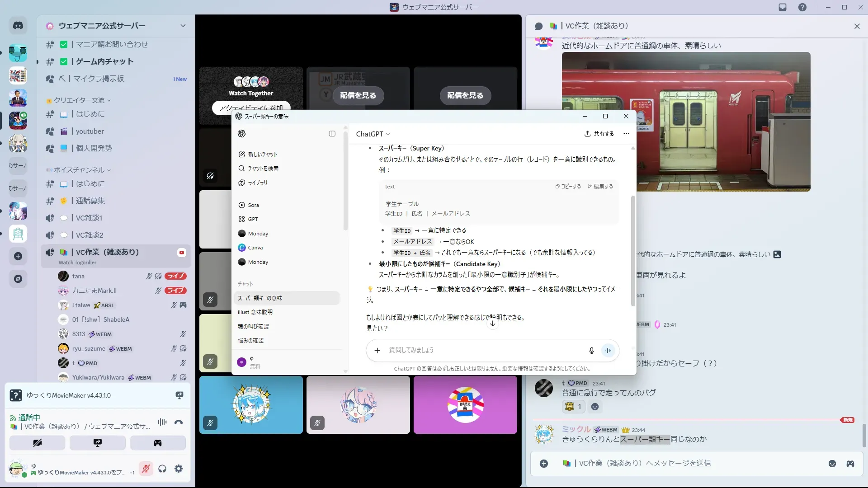Toggle headphone deafen icon

[162, 469]
